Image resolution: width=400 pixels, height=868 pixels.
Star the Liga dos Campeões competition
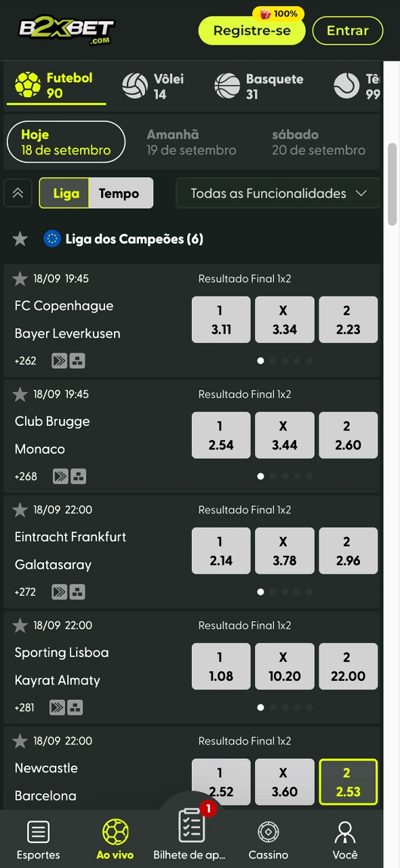click(20, 239)
